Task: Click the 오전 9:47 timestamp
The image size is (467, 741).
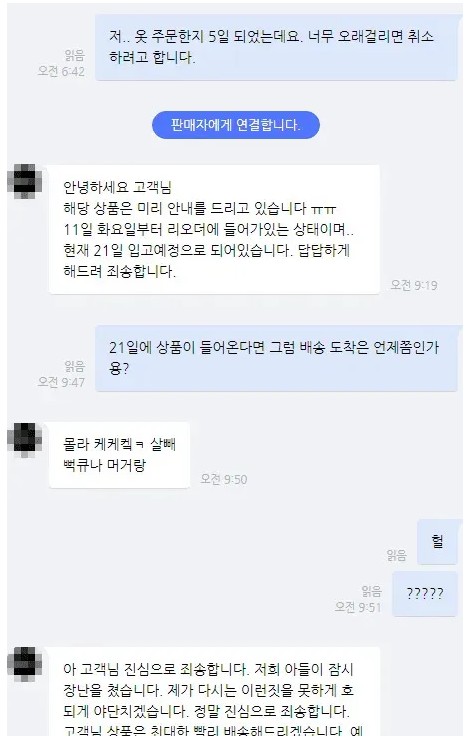Action: pyautogui.click(x=61, y=382)
